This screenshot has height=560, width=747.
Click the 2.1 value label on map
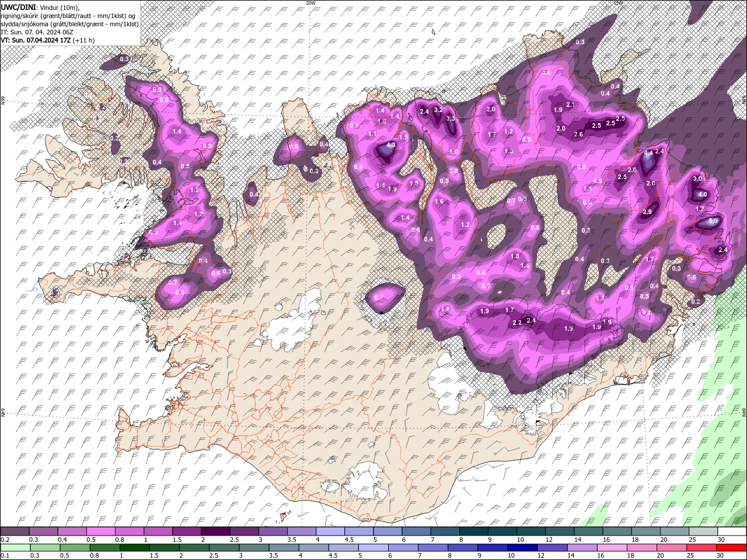(571, 104)
